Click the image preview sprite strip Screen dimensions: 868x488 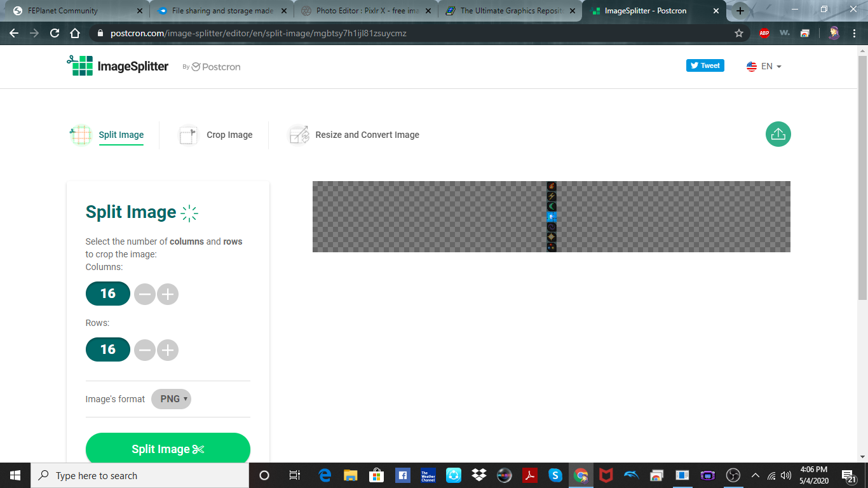552,217
